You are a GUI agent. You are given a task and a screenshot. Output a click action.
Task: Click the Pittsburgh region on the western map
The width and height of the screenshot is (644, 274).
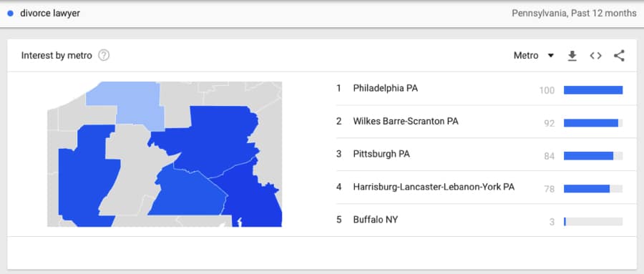click(87, 177)
